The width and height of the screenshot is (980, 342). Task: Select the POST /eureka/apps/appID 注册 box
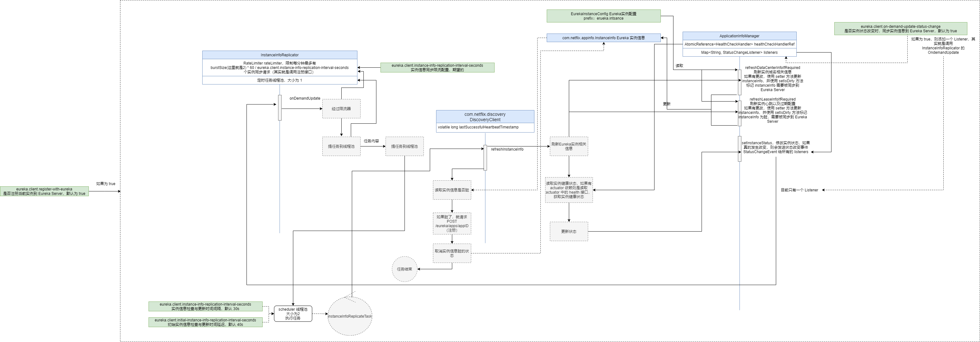click(x=452, y=224)
